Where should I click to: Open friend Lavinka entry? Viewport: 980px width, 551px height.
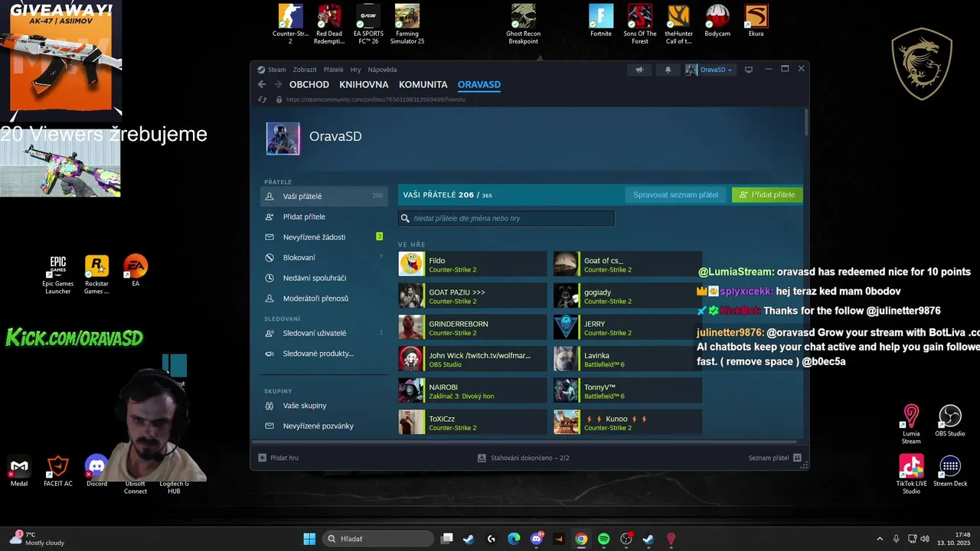click(628, 359)
